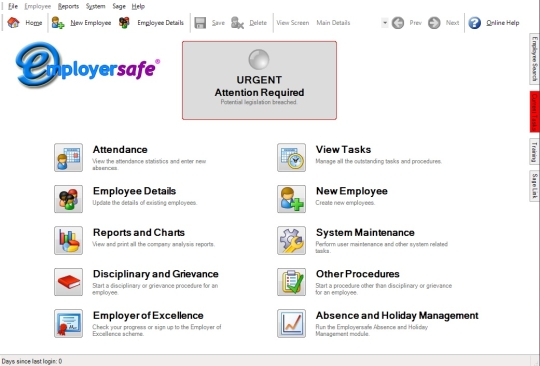Click the Disciplinary and Grievance heading
This screenshot has width=540, height=366.
click(156, 274)
